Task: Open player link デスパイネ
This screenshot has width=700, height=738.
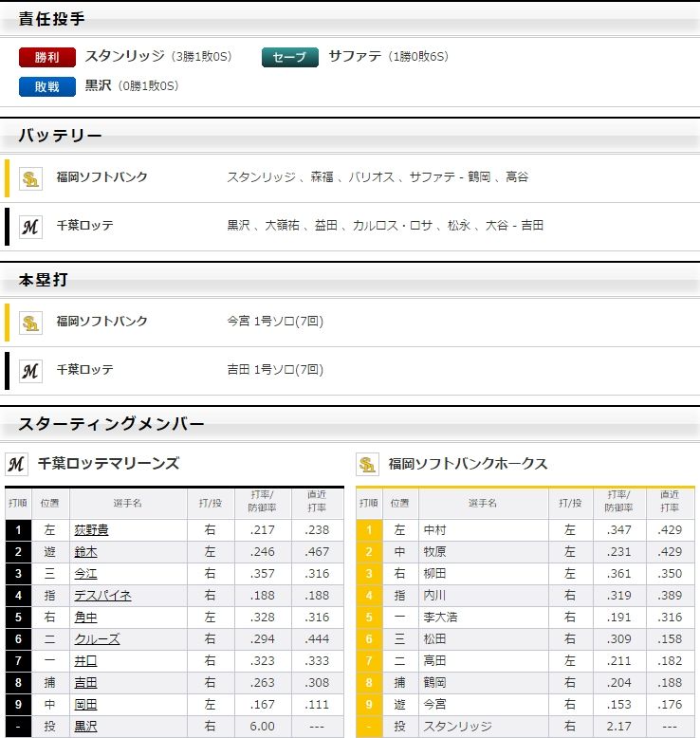Action: [x=102, y=596]
